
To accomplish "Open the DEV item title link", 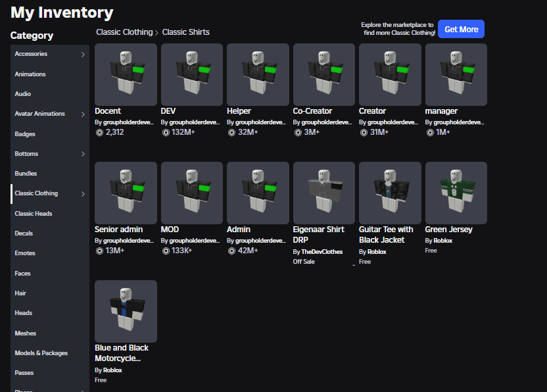I will point(168,111).
